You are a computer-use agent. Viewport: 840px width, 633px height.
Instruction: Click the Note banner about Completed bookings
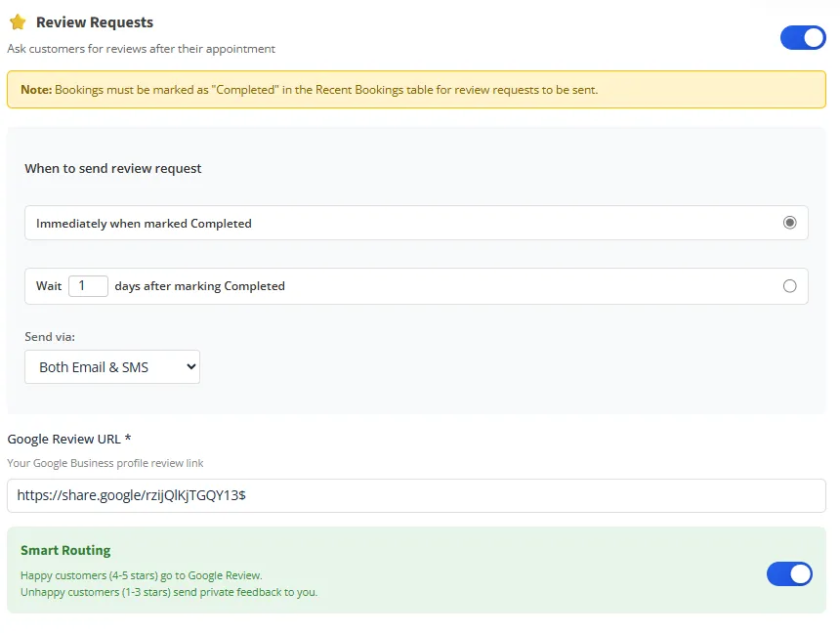(417, 89)
